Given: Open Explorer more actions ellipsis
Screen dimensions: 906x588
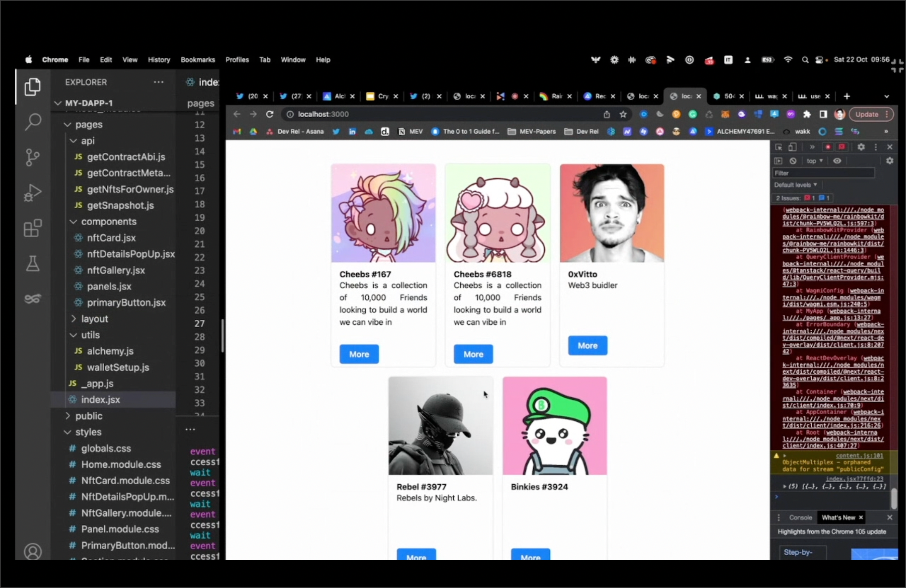Looking at the screenshot, I should [158, 82].
